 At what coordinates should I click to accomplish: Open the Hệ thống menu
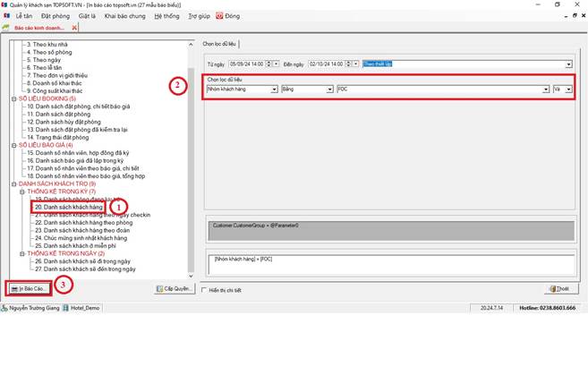[166, 16]
